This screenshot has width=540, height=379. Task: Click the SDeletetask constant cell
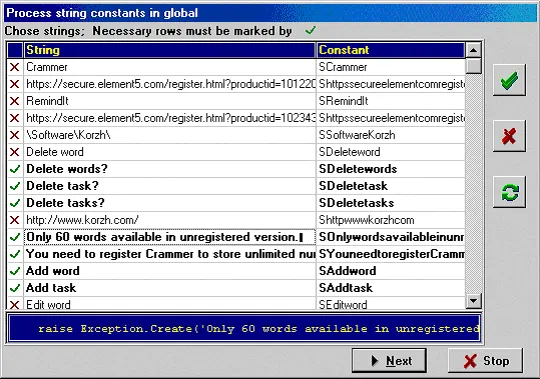[x=391, y=186]
